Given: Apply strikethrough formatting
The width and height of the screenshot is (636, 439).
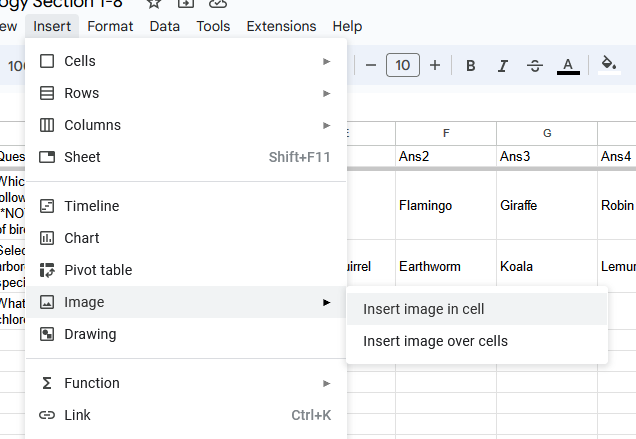Looking at the screenshot, I should tap(535, 66).
